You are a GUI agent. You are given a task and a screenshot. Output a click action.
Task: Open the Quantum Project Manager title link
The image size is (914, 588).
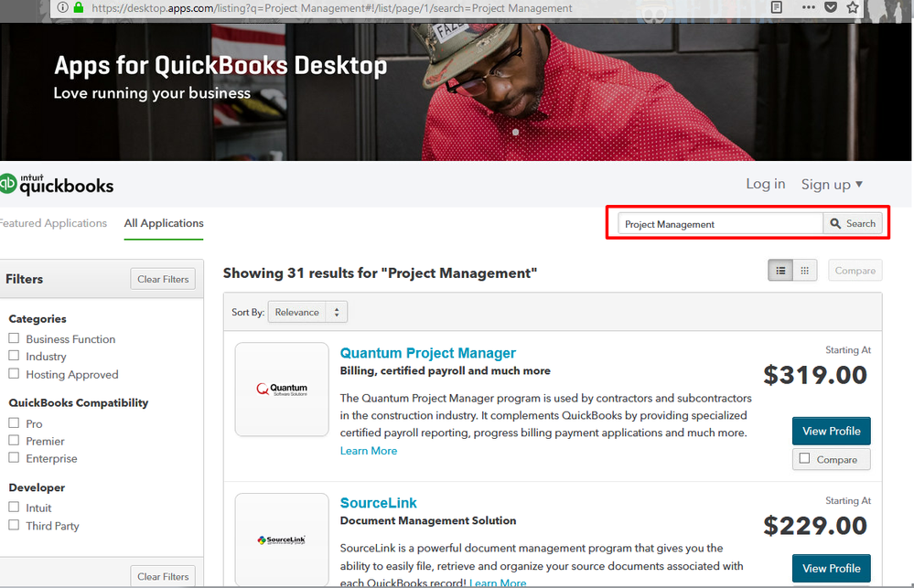428,353
